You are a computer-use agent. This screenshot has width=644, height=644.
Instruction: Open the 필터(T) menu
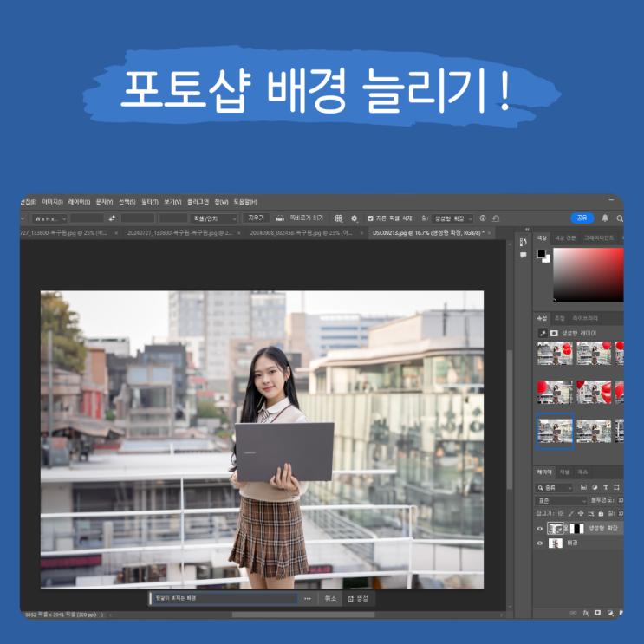coord(150,202)
